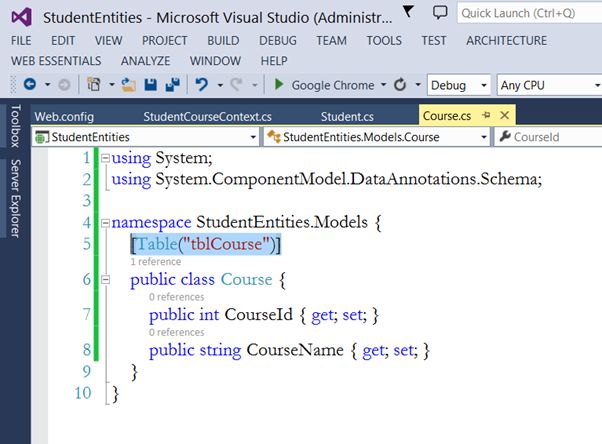
Task: Click the Navigate Forward arrow icon
Action: [64, 84]
